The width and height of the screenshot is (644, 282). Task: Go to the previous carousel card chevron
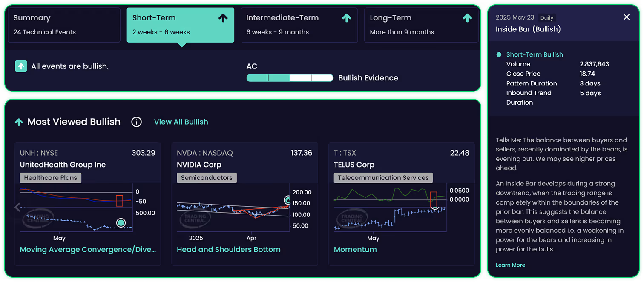point(17,207)
